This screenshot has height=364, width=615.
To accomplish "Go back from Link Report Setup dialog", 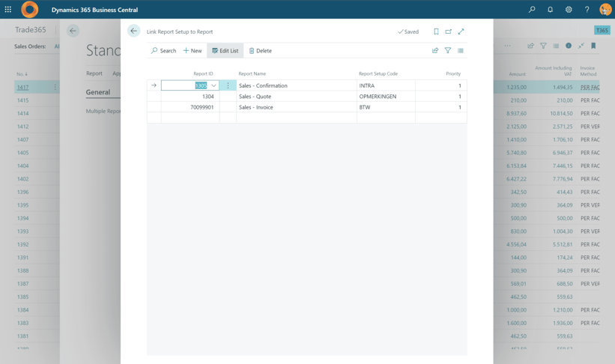I will [134, 31].
